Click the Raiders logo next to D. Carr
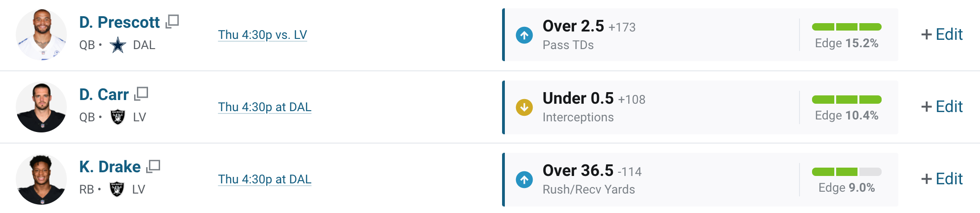980x213 pixels. [x=118, y=117]
